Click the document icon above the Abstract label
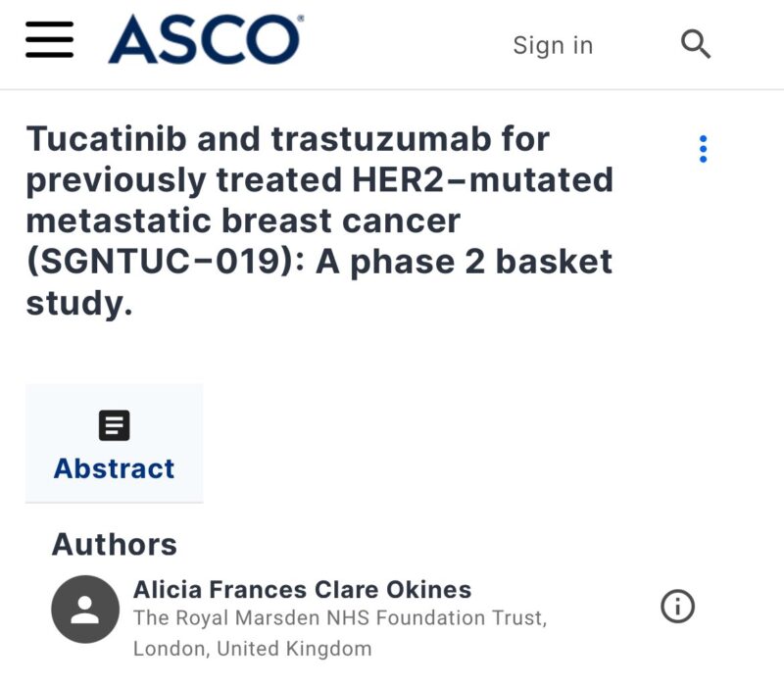Viewport: 784px width, 685px height. pos(114,424)
